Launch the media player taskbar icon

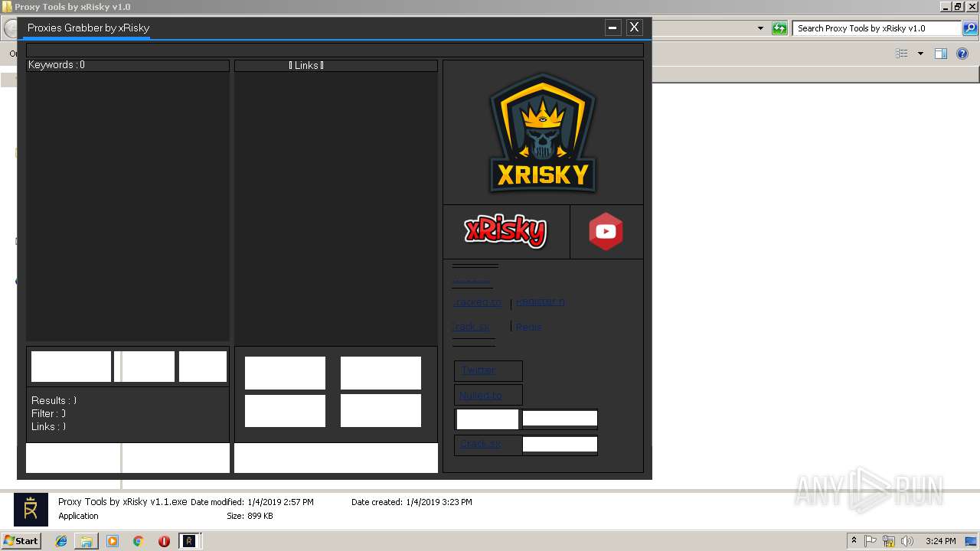[113, 541]
